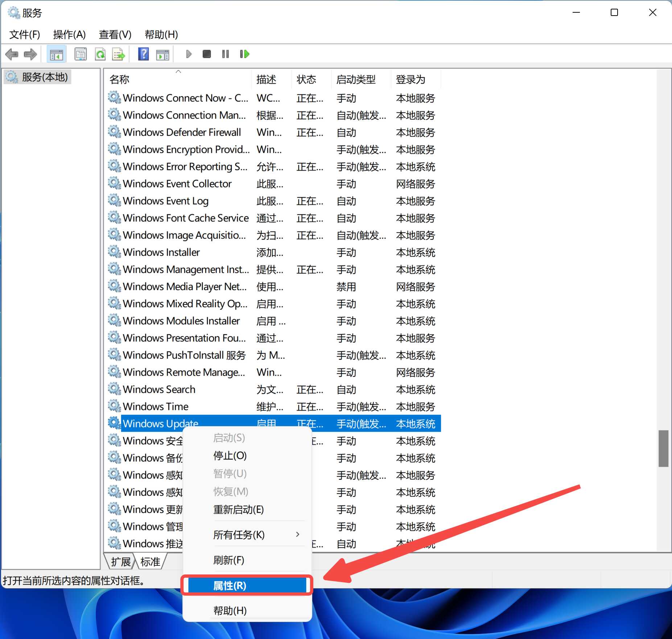Click the Restart Service icon
This screenshot has height=639, width=672.
coord(245,54)
